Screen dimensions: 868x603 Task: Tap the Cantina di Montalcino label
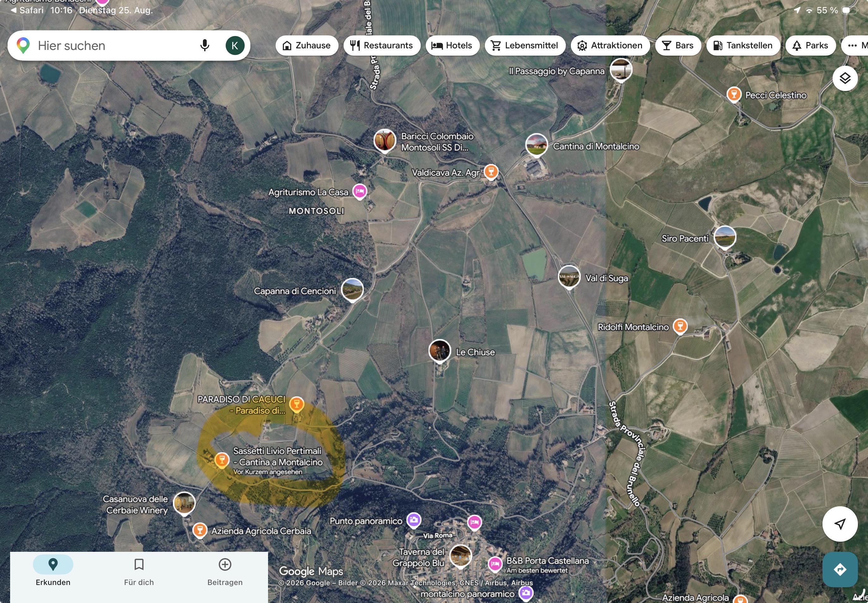[596, 146]
